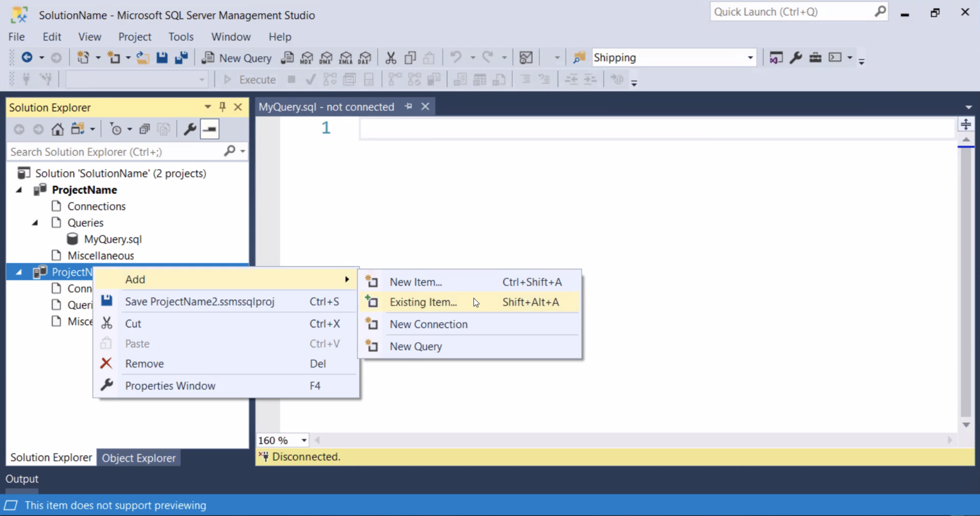Open the Solution Explorer window position dropdown
The width and height of the screenshot is (980, 516).
tap(208, 107)
